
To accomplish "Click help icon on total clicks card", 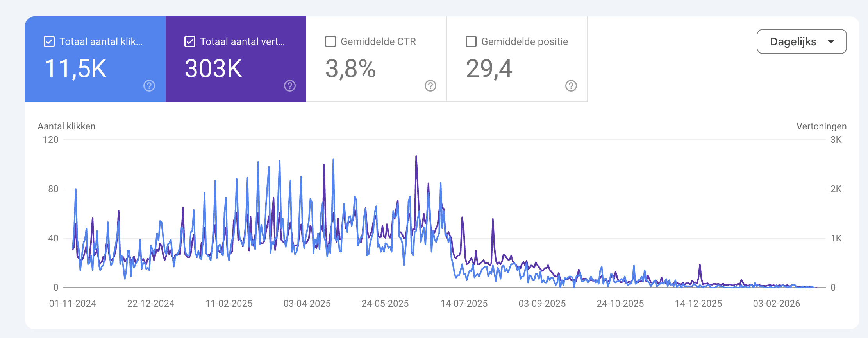I will 149,86.
